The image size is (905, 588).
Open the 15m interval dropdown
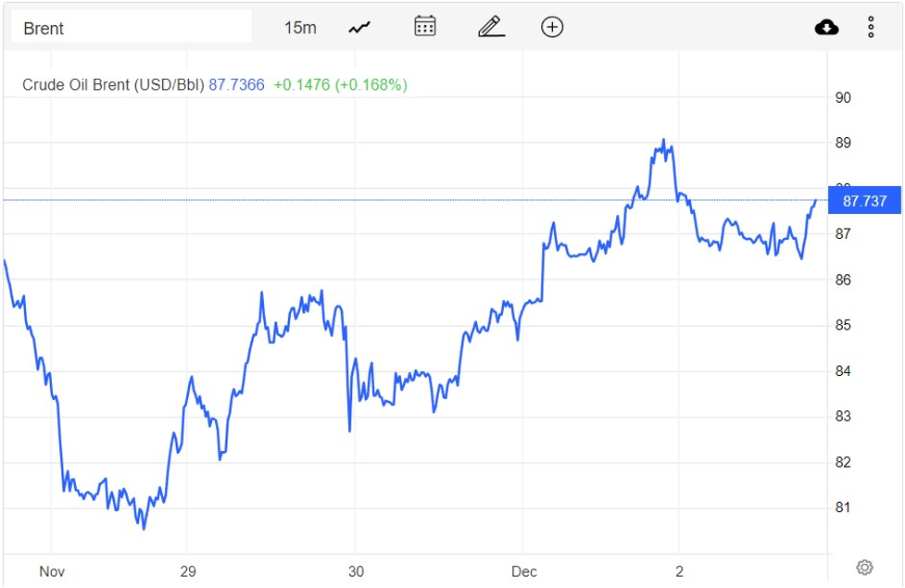tap(299, 28)
